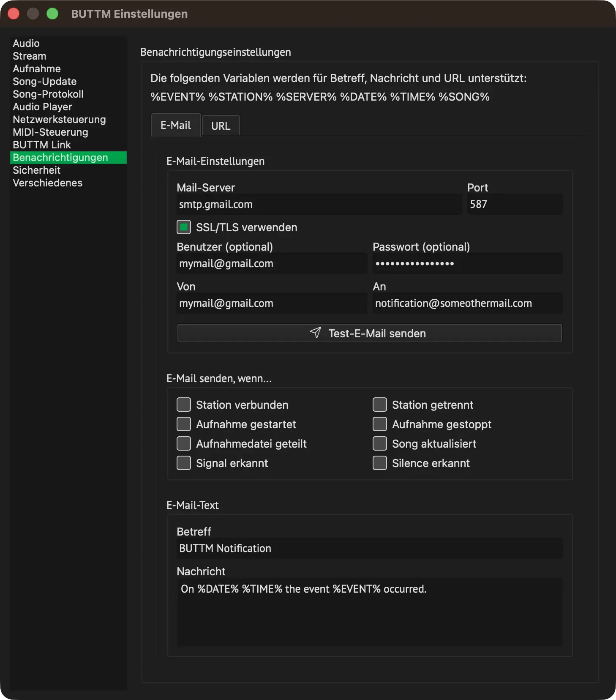Viewport: 616px width, 700px height.
Task: Enable the Station verbunden checkbox
Action: coord(184,405)
